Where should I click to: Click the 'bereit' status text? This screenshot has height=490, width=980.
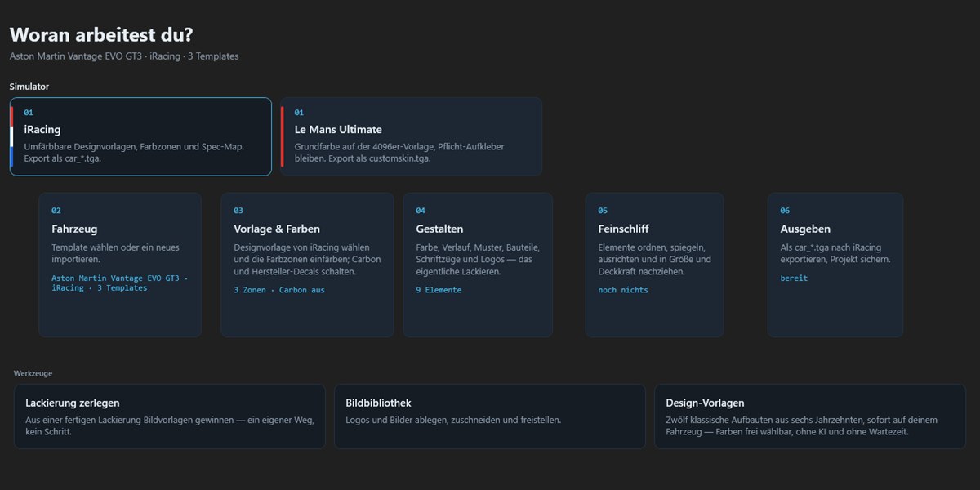point(794,278)
